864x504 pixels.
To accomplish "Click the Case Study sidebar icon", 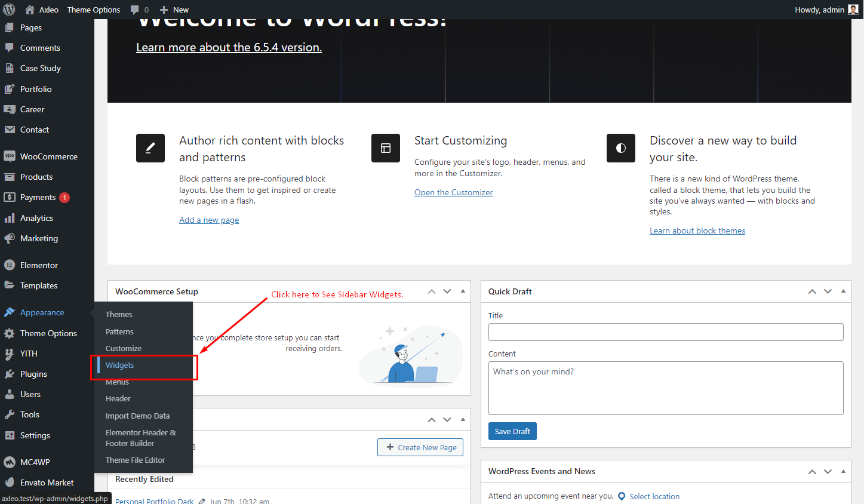I will [10, 68].
